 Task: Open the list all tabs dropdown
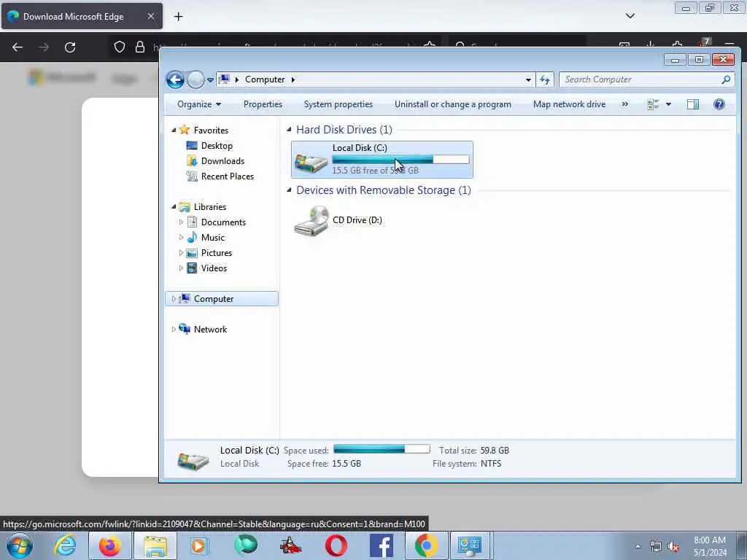point(630,16)
